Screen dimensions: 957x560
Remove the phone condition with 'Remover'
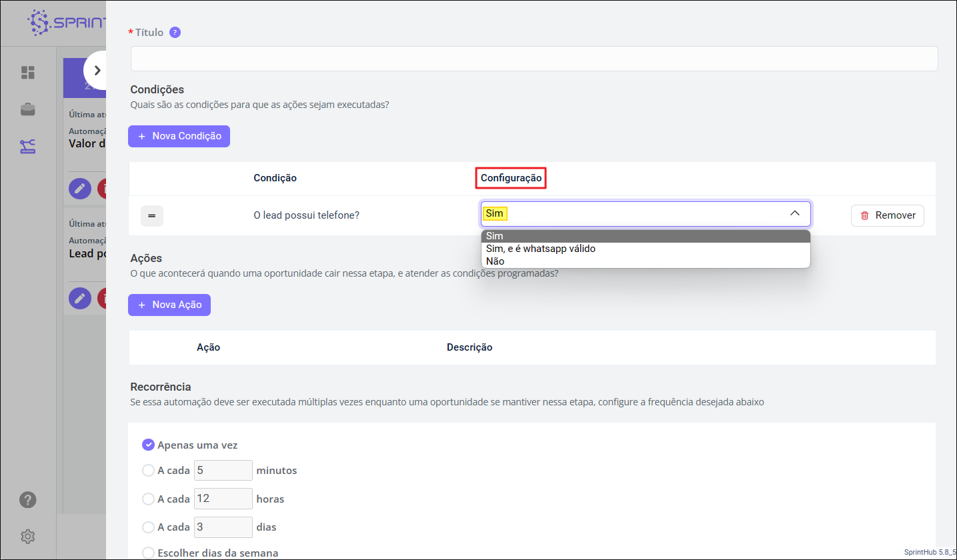(x=887, y=215)
